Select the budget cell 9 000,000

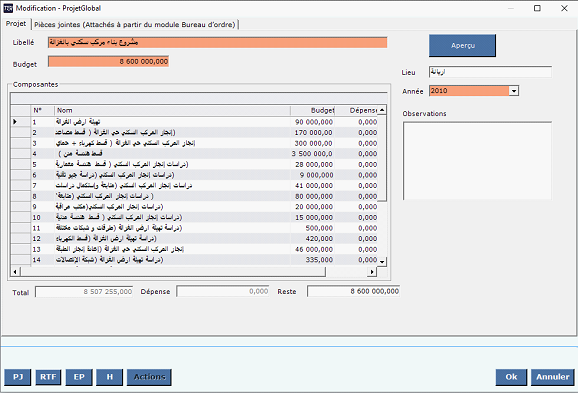click(x=313, y=175)
